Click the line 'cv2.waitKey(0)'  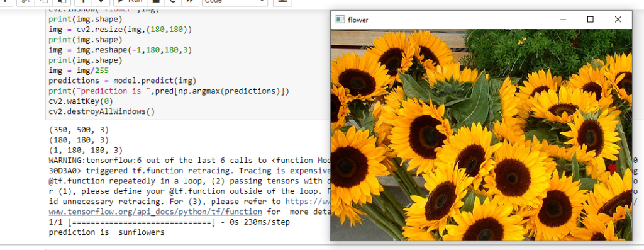(x=80, y=101)
